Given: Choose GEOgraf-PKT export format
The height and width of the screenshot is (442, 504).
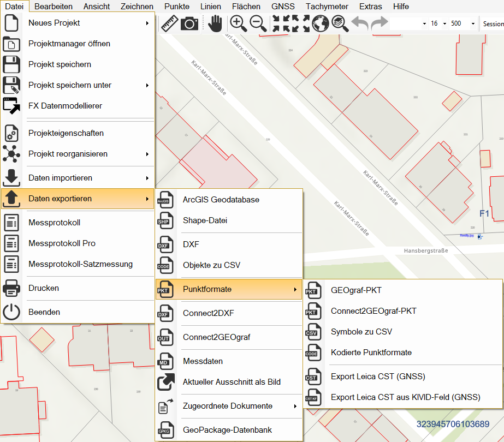Looking at the screenshot, I should pyautogui.click(x=357, y=290).
